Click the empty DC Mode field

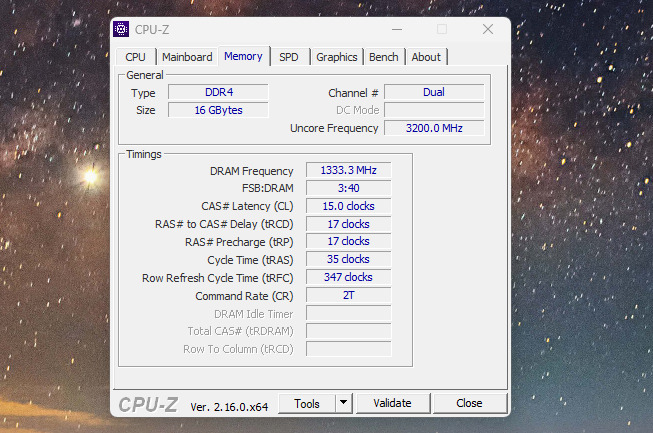tap(434, 110)
